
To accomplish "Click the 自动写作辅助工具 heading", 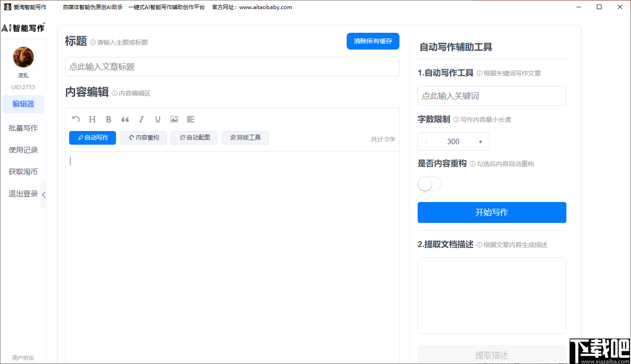I will coord(456,47).
